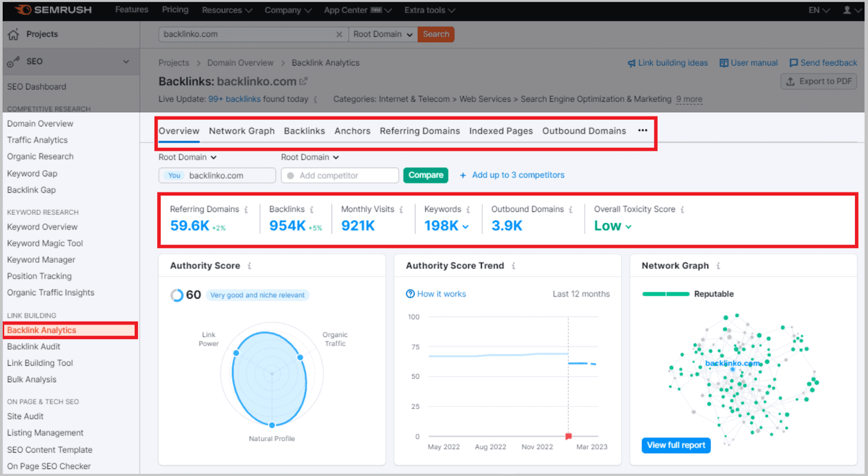868x476 pixels.
Task: Click the green Compare button
Action: 426,175
